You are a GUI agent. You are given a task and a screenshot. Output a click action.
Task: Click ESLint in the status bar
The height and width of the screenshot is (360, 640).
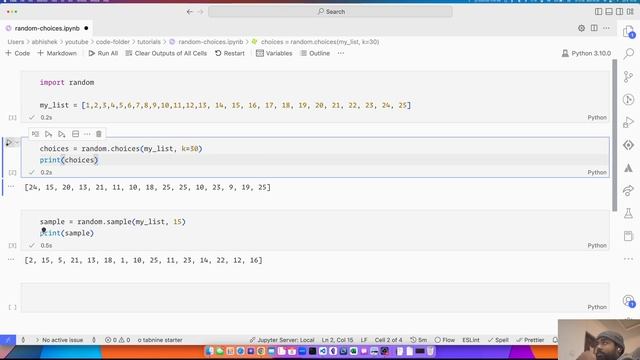[x=471, y=340]
